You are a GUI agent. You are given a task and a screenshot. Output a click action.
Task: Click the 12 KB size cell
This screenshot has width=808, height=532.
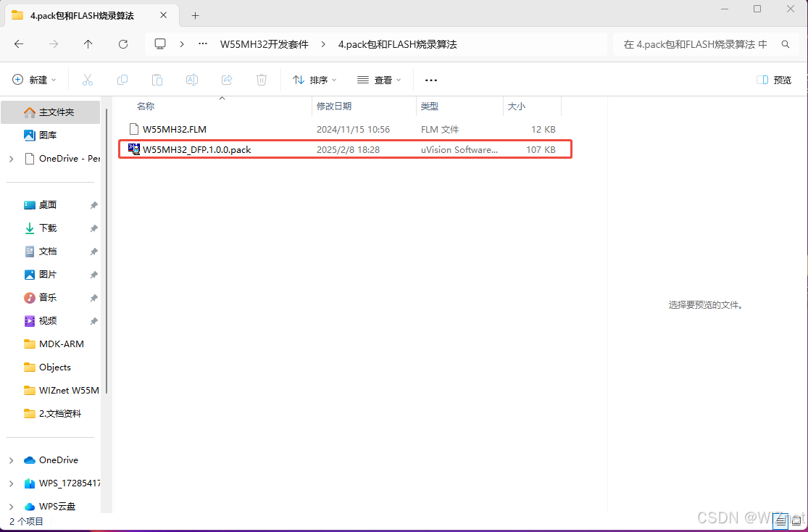pyautogui.click(x=543, y=130)
